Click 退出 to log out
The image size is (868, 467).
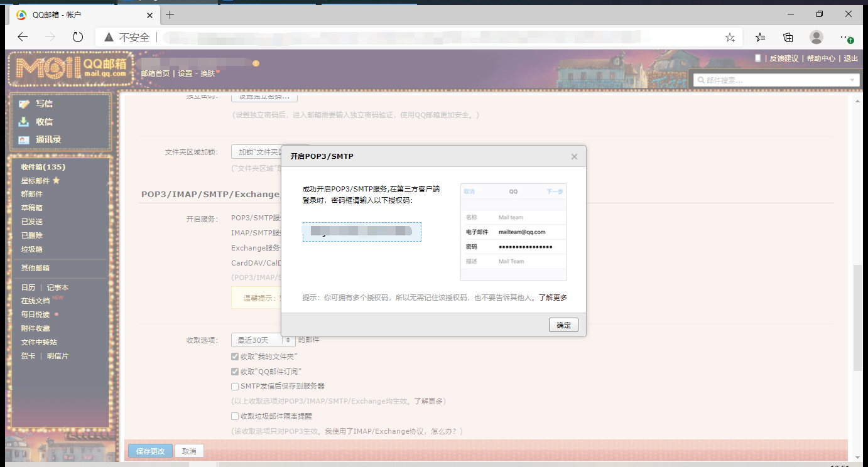(x=850, y=58)
